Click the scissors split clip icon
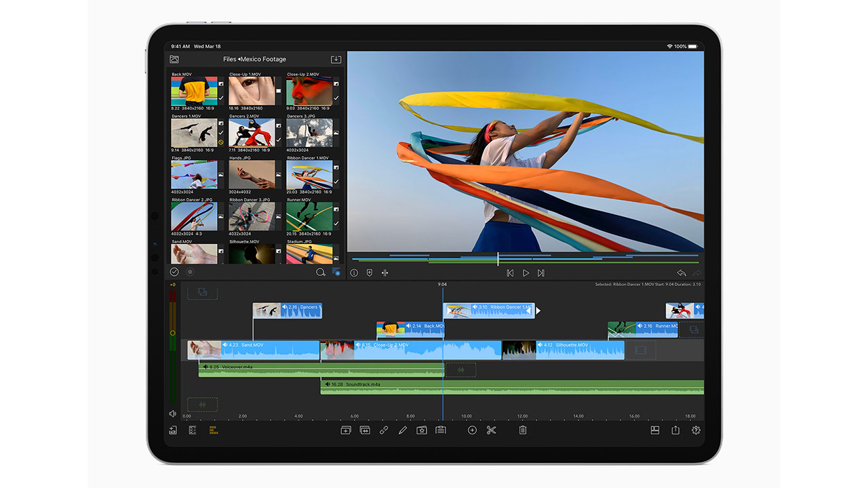The width and height of the screenshot is (868, 488). [491, 430]
